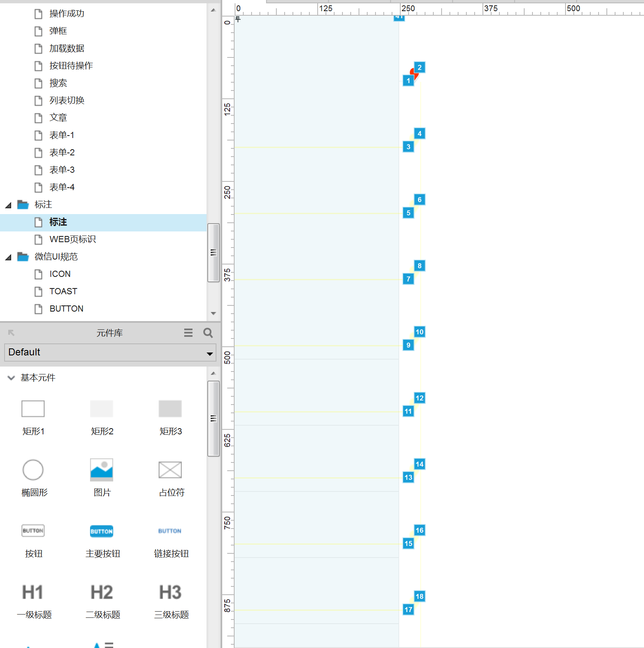Open the 表单-2 page
This screenshot has height=648, width=644.
click(x=62, y=152)
